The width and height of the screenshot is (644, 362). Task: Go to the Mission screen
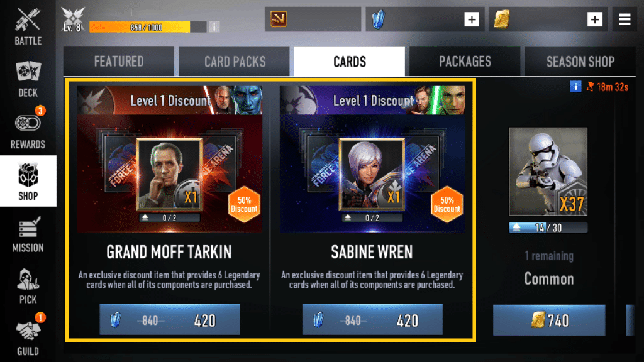[28, 234]
